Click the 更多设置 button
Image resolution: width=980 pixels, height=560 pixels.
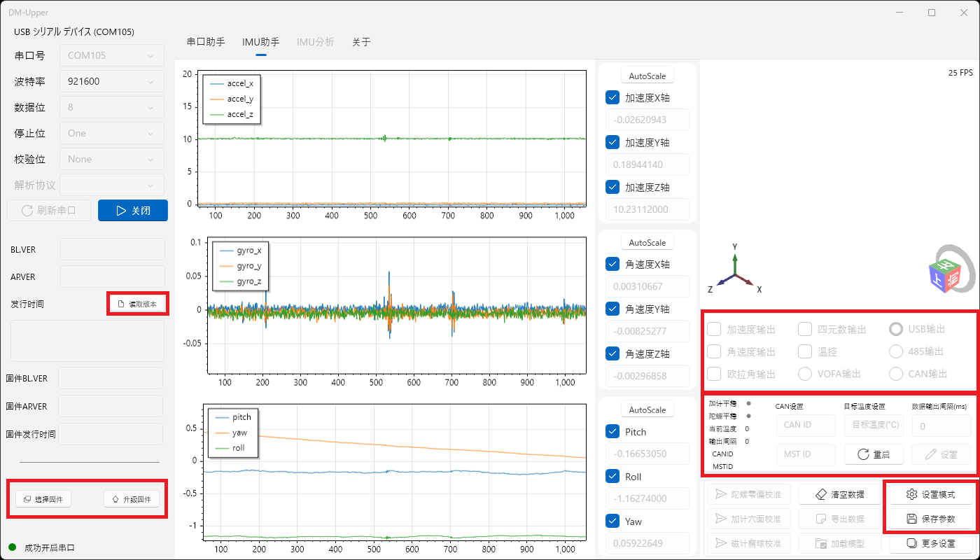[x=930, y=543]
